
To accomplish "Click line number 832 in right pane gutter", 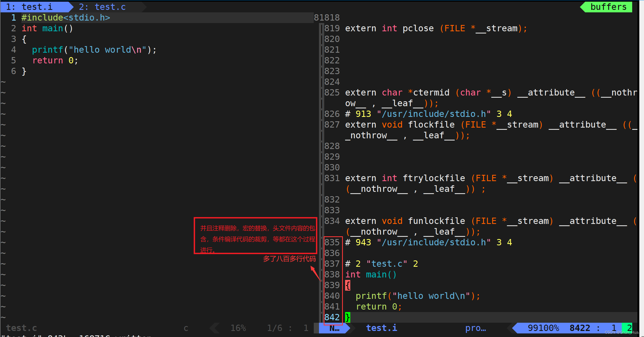I will [x=332, y=200].
